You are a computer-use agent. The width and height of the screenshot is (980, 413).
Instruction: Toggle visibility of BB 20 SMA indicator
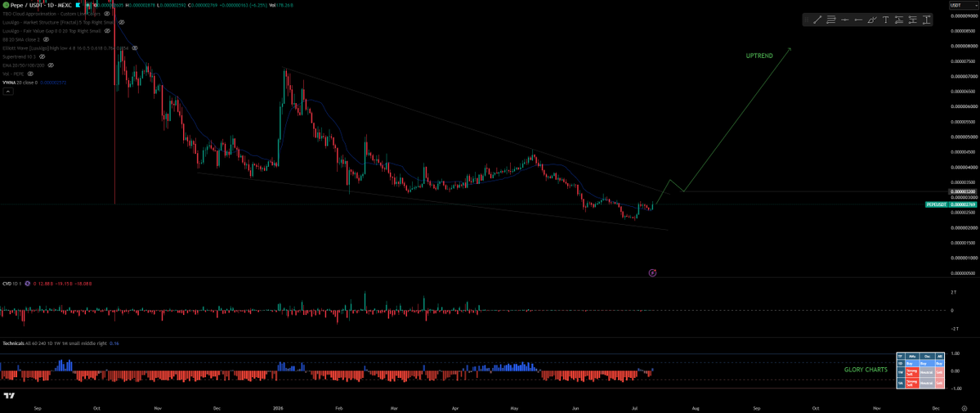(x=47, y=39)
